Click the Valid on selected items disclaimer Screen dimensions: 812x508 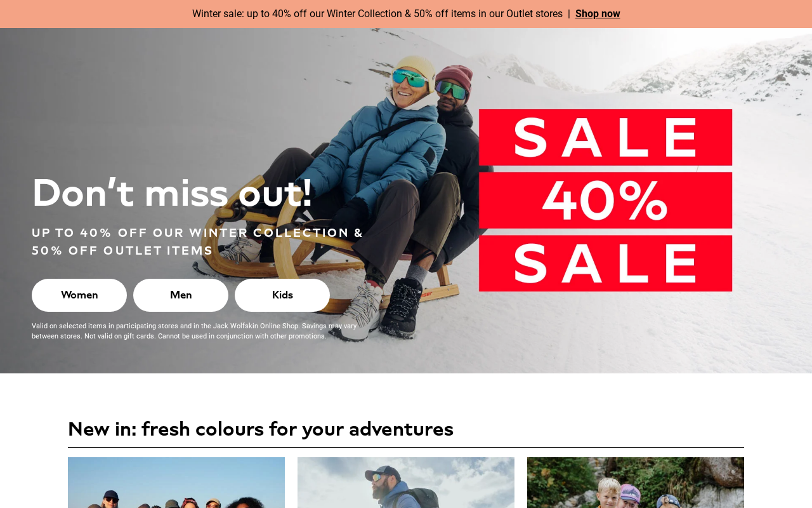coord(194,331)
